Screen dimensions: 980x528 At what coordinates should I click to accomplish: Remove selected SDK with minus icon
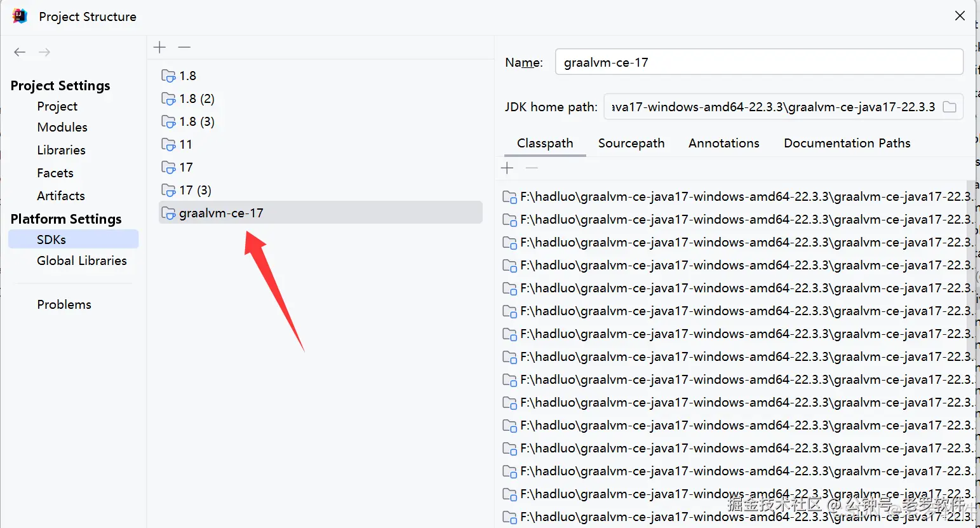[x=184, y=47]
